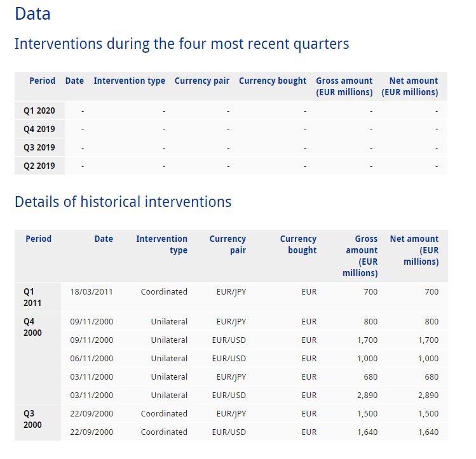
Task: Click the "Interventions during the four most recent quarters" heading
Action: pyautogui.click(x=182, y=44)
